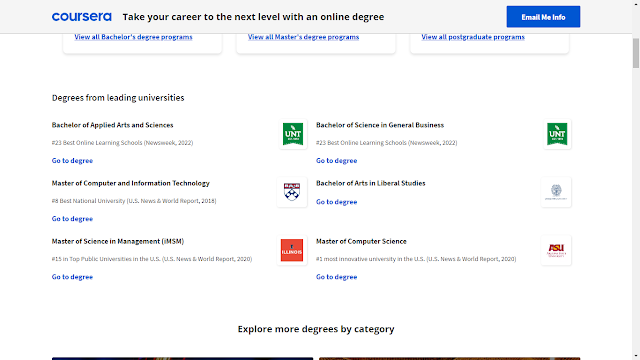Go to degree for Computer and Information Technology
Viewport: 640px width, 360px height.
(x=72, y=219)
